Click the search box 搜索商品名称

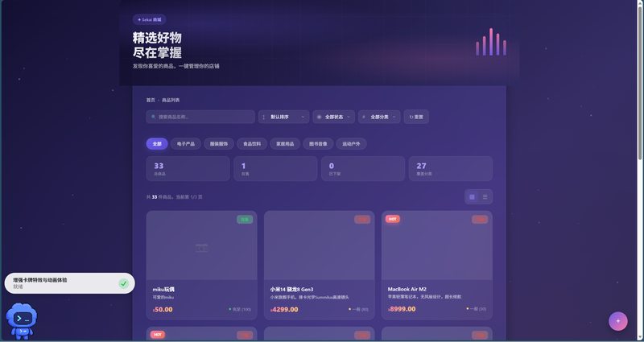[x=200, y=117]
